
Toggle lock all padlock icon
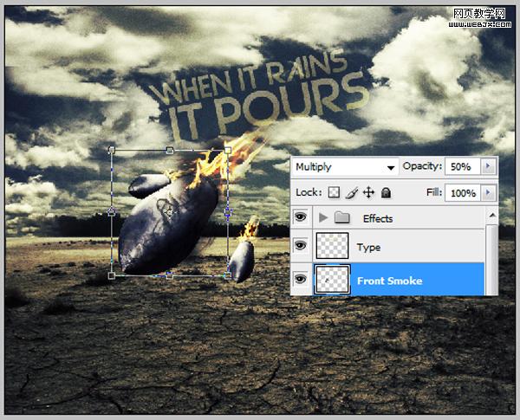(x=386, y=192)
